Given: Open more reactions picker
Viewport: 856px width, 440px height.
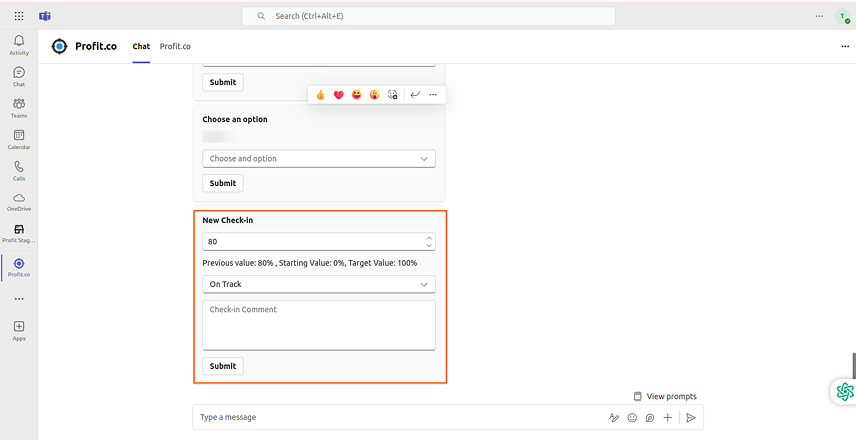Looking at the screenshot, I should (393, 95).
